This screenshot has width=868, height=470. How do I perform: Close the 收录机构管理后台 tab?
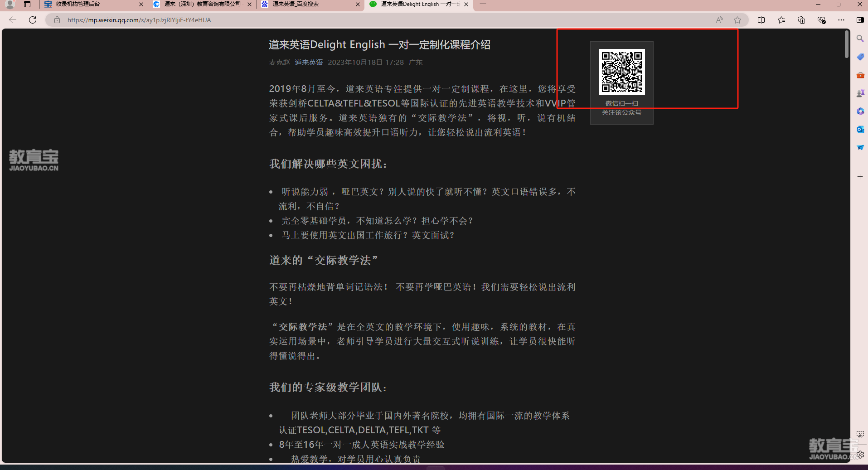click(141, 4)
